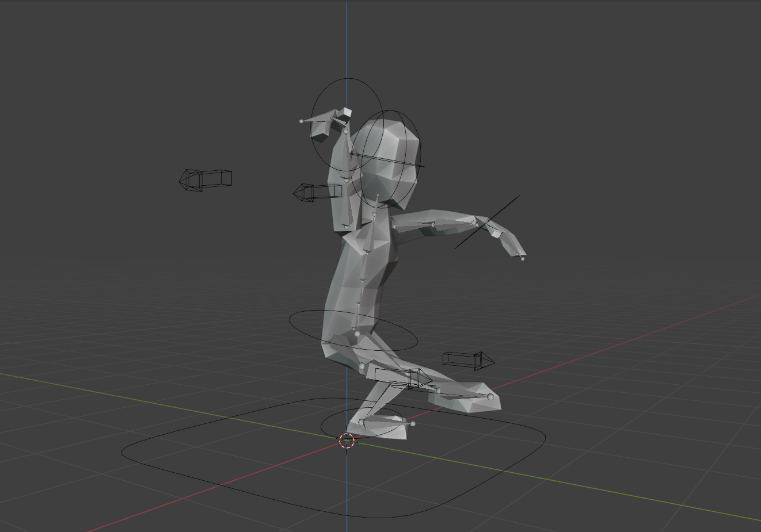This screenshot has height=532, width=761.
Task: Select the circle control around the raised hand
Action: pyautogui.click(x=348, y=125)
